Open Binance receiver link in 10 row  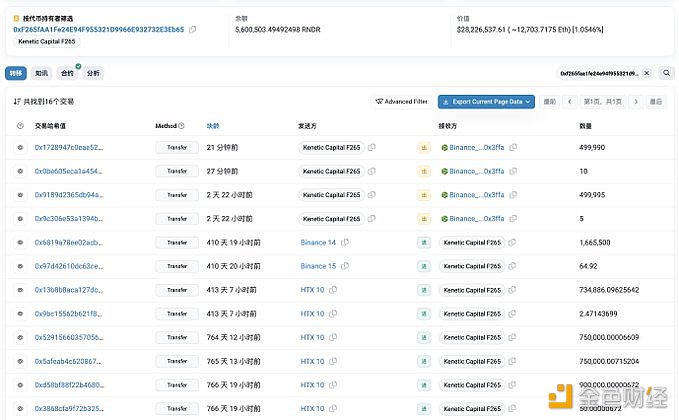(x=477, y=171)
